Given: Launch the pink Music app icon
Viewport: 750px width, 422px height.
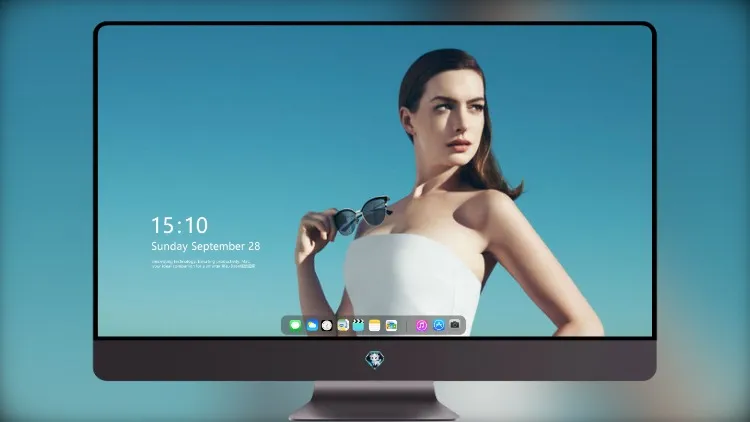Looking at the screenshot, I should pos(421,326).
